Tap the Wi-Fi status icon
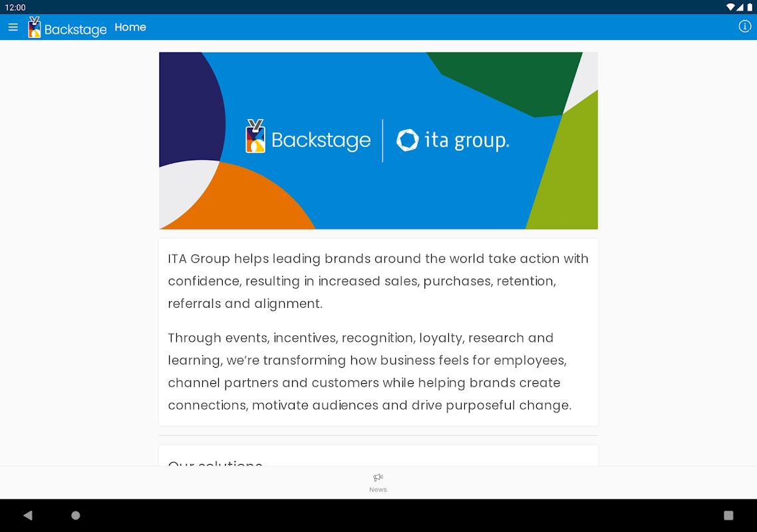757x532 pixels. 730,7
